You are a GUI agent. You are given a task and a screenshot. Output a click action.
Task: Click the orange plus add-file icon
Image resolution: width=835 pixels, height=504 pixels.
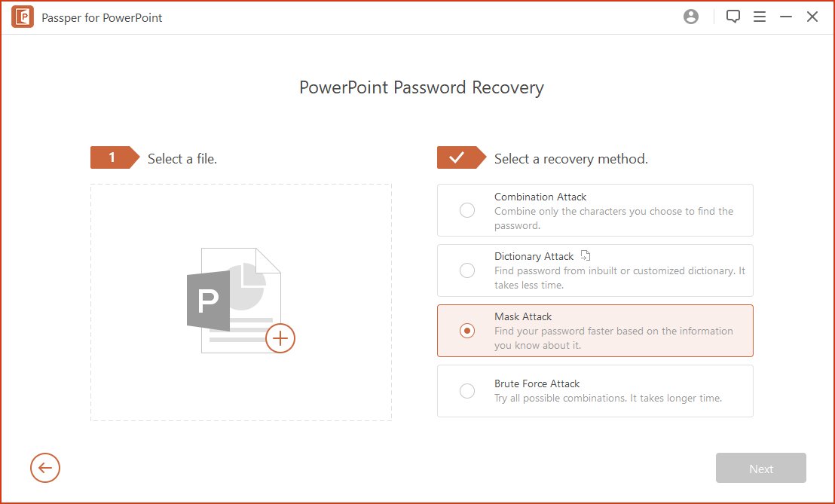[280, 338]
